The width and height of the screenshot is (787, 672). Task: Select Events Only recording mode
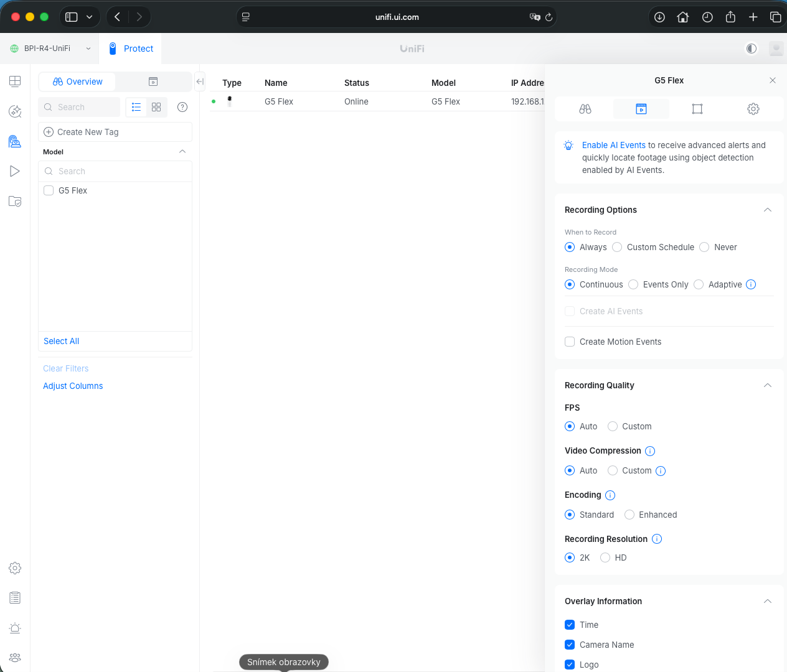(x=633, y=284)
